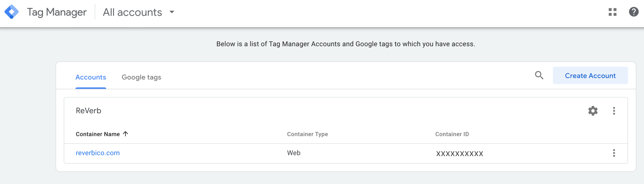
Task: Click the Container Name column header
Action: [98, 134]
